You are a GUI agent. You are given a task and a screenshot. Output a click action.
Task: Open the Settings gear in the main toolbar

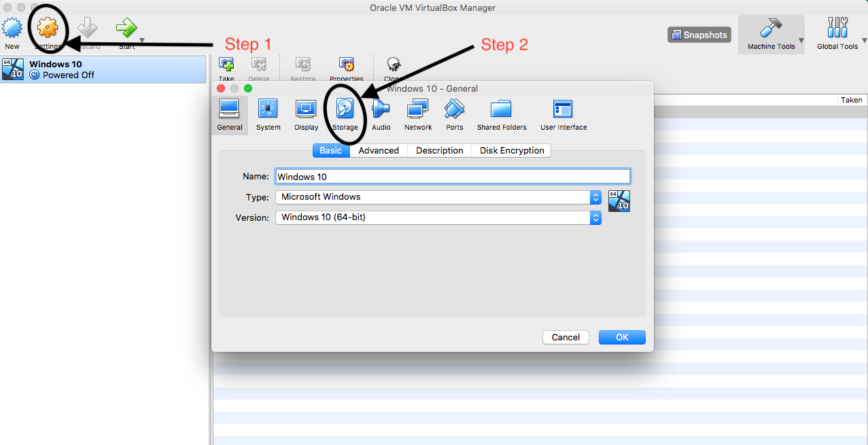(48, 28)
